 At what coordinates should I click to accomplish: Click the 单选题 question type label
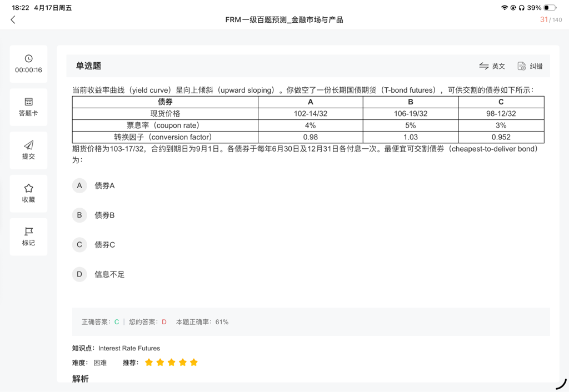click(x=89, y=66)
